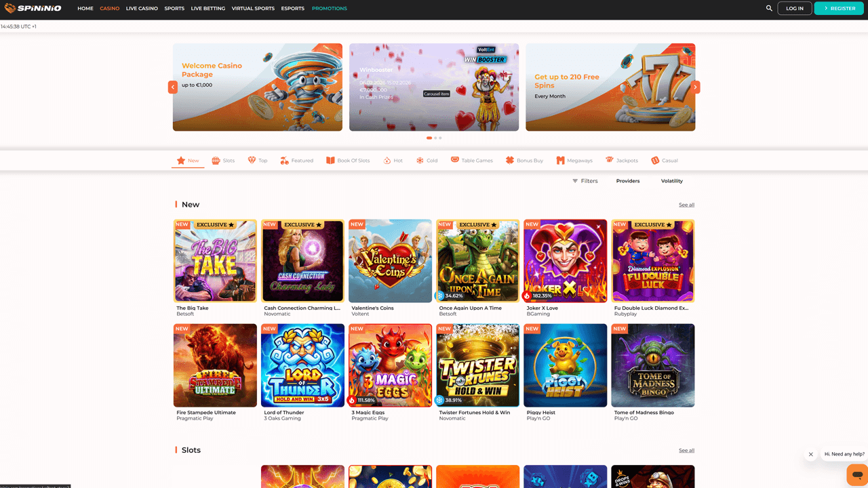
Task: Click the 'Piggy Heist' game title text
Action: (x=541, y=412)
